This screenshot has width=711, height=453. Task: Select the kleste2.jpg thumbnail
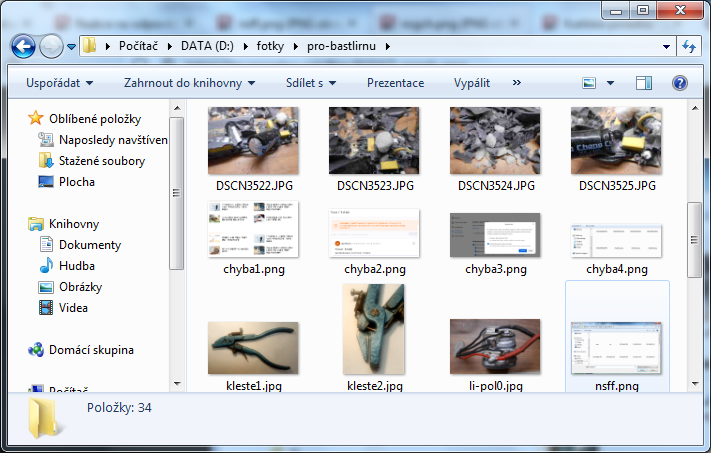pos(374,329)
